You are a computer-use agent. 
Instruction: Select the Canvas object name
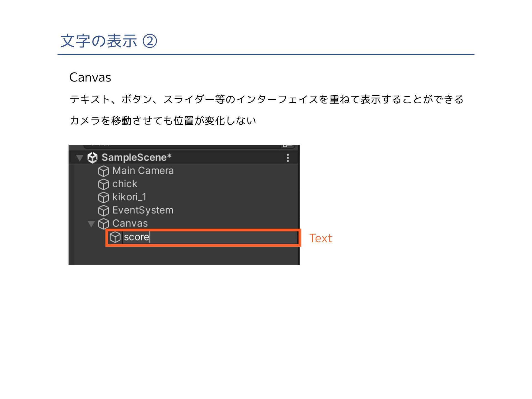[x=130, y=223]
